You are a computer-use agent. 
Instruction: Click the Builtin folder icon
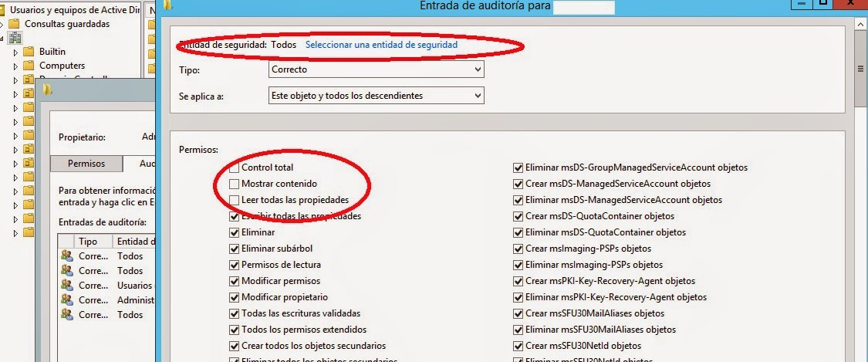click(x=29, y=51)
